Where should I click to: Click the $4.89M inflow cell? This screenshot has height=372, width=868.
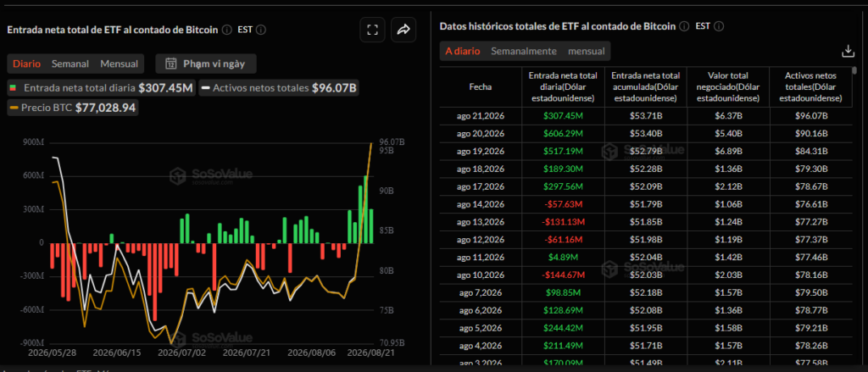point(563,258)
